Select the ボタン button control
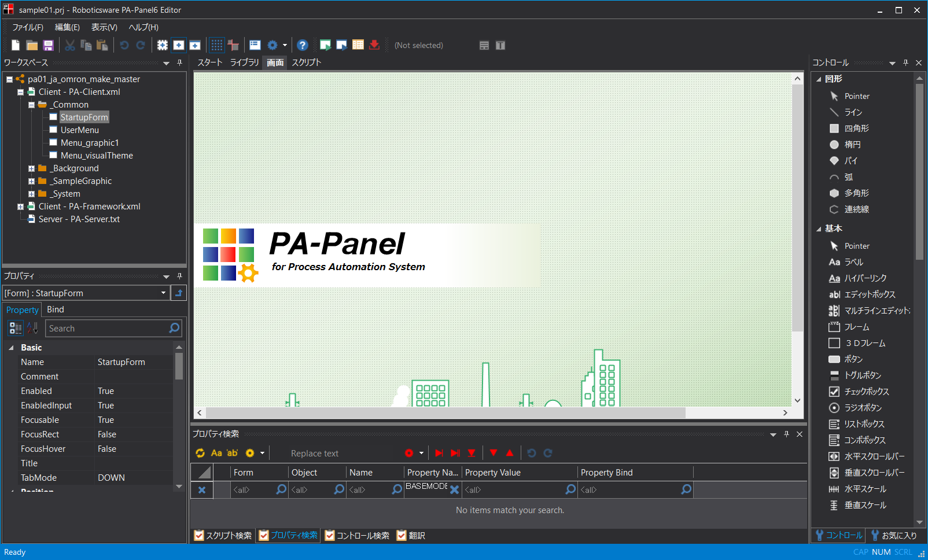The image size is (928, 560). pyautogui.click(x=853, y=359)
